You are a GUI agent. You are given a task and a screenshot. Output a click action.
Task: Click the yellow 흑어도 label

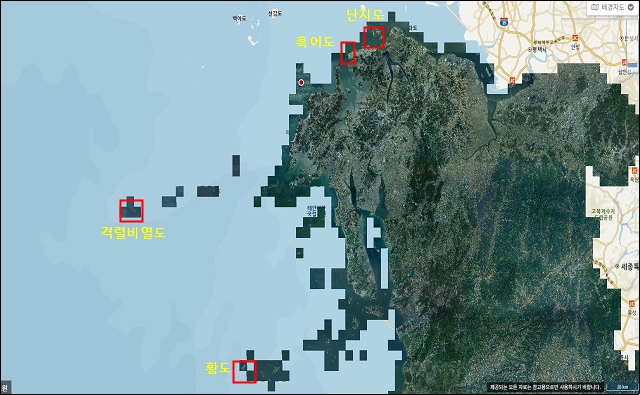(x=315, y=41)
